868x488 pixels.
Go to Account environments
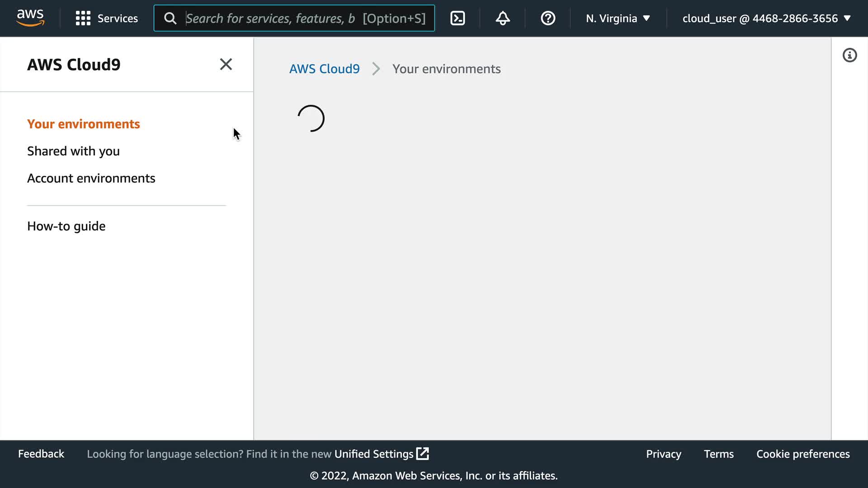(x=91, y=178)
